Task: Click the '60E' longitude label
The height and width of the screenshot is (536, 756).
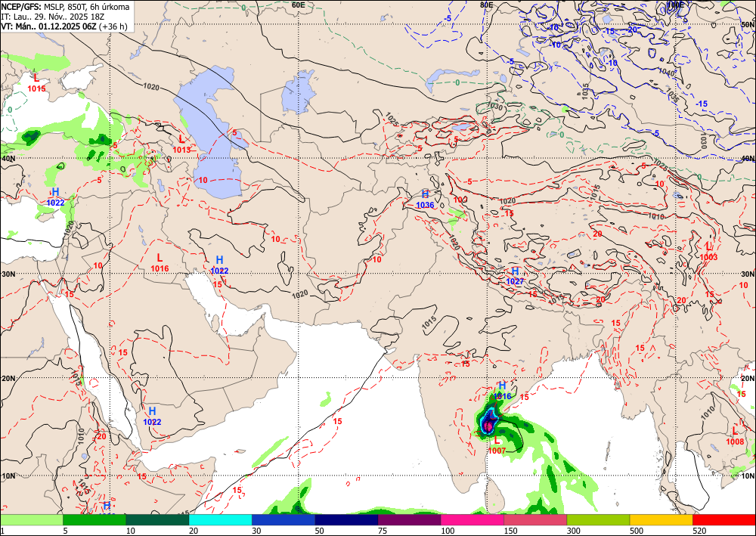Action: pos(299,5)
